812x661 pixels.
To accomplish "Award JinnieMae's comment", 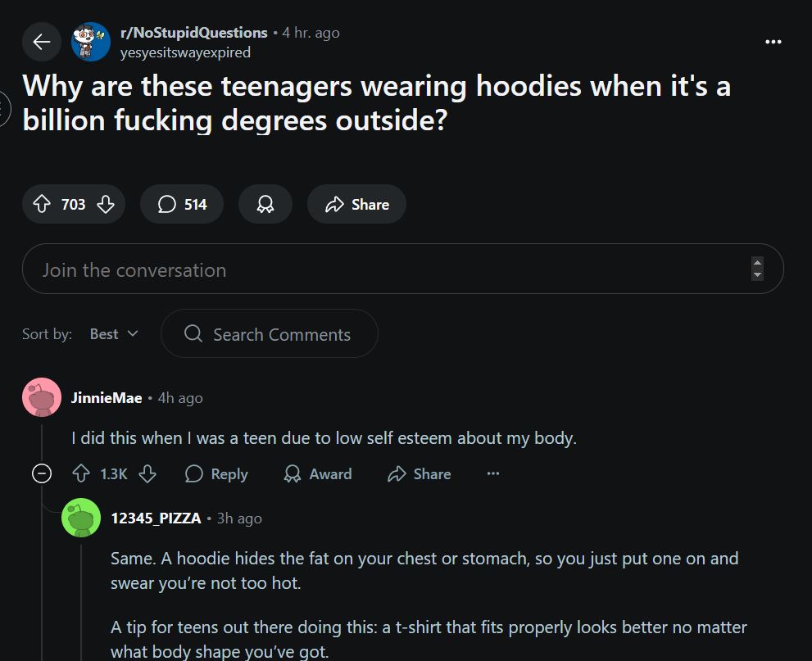I will [x=318, y=473].
